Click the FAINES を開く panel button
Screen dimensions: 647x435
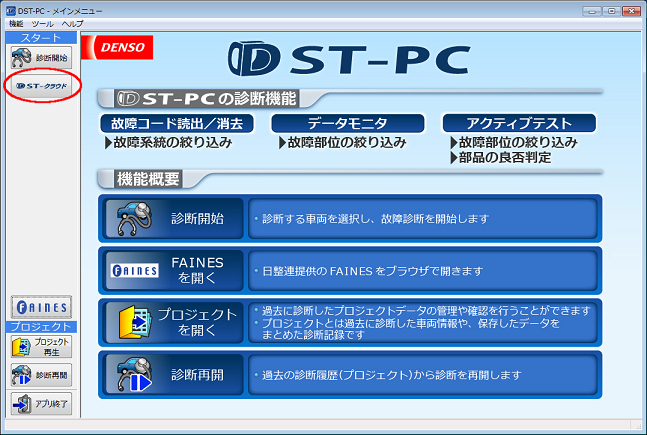(x=174, y=271)
